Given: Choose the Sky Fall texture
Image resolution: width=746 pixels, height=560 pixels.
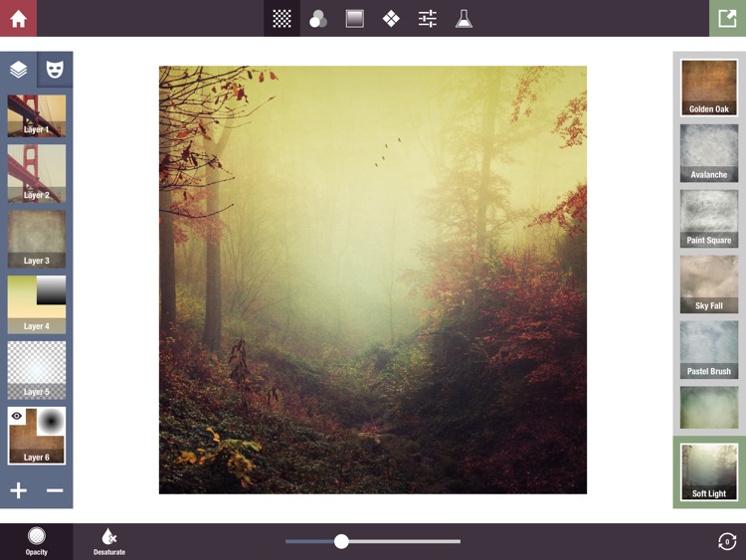Looking at the screenshot, I should pos(709,284).
